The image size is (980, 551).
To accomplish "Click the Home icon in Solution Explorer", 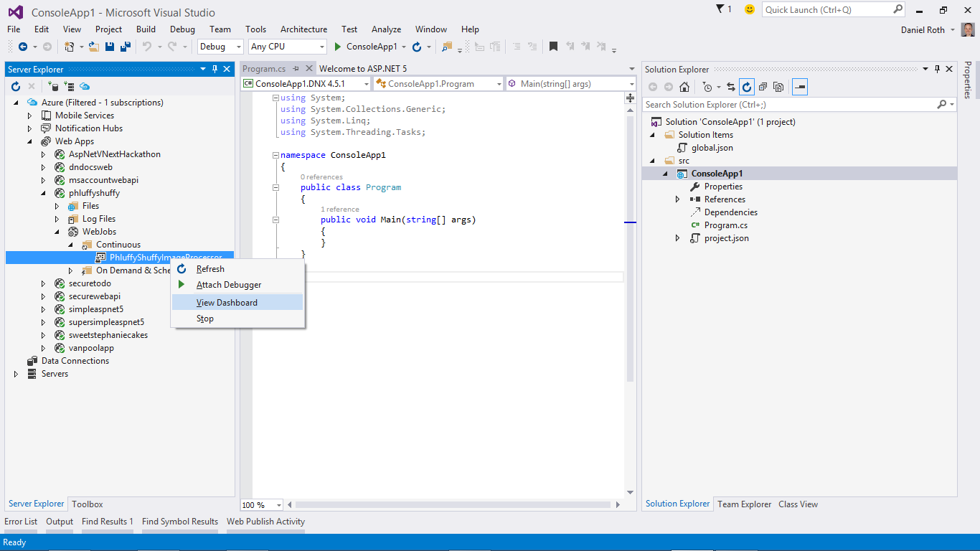I will coord(684,87).
